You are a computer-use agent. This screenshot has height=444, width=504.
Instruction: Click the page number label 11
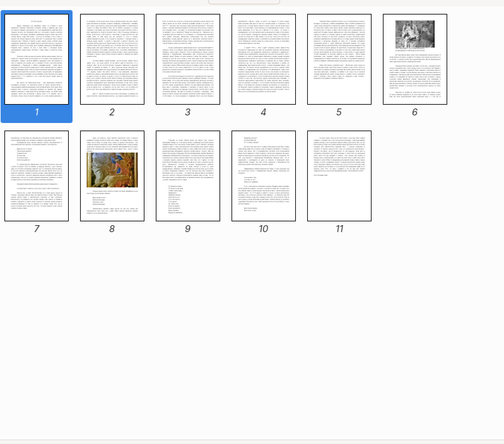pos(339,229)
